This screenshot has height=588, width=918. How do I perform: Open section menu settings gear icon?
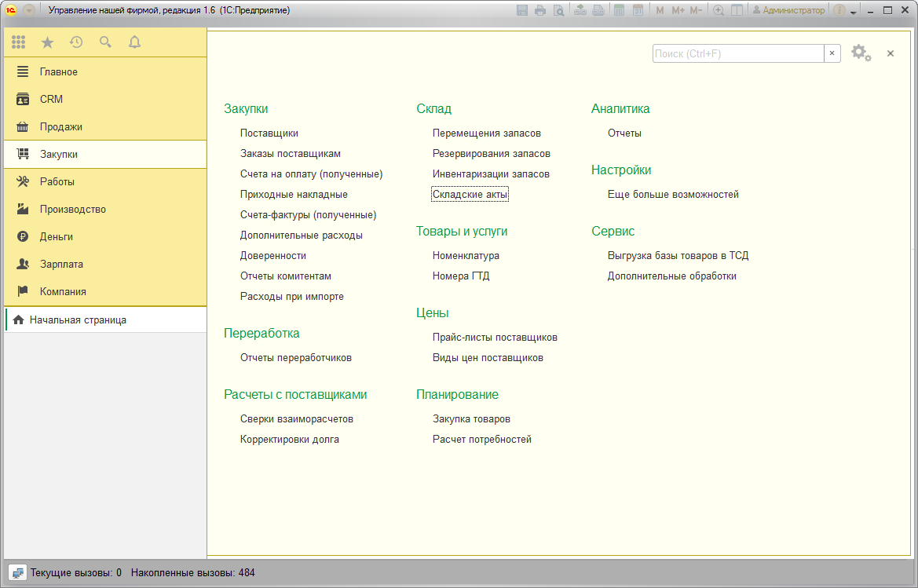pyautogui.click(x=861, y=53)
